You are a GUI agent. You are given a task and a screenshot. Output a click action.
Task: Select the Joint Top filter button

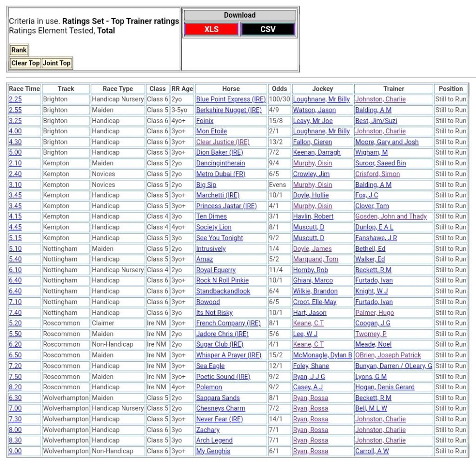point(57,63)
